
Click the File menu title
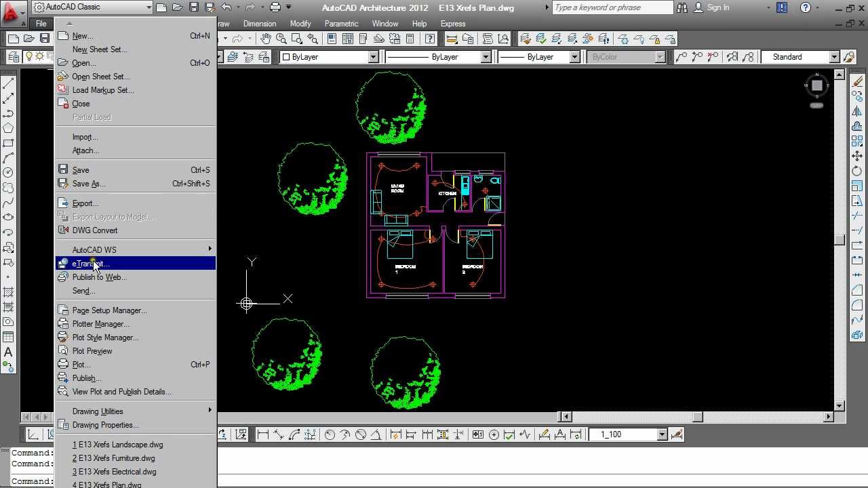pyautogui.click(x=41, y=24)
